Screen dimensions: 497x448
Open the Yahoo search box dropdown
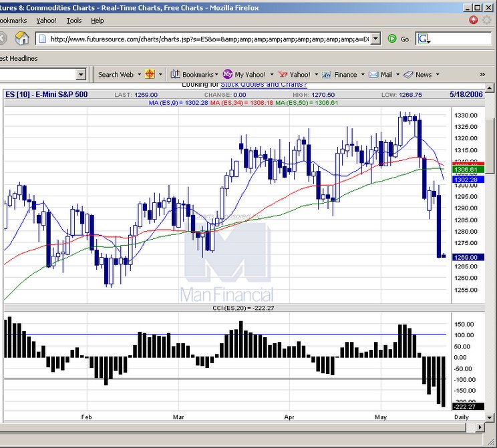(x=81, y=75)
